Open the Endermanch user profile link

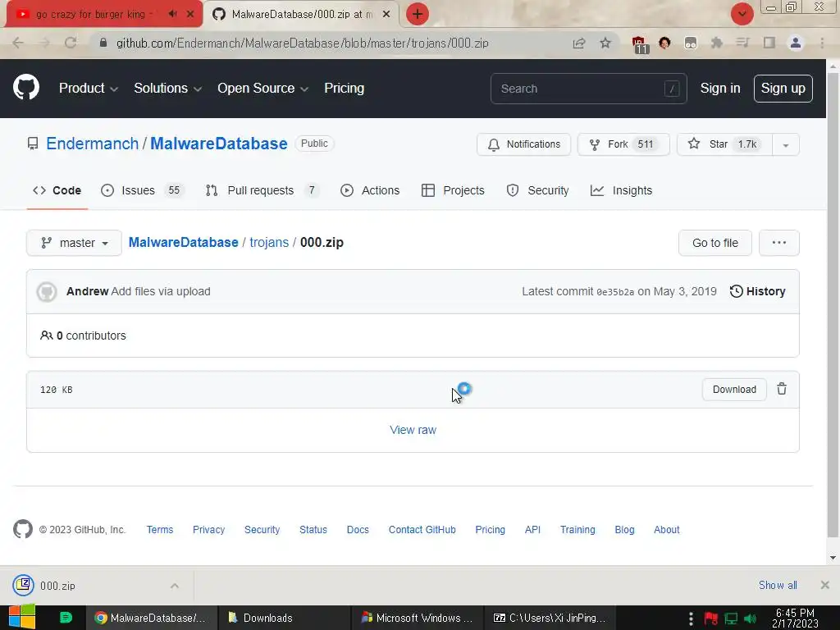pos(92,144)
